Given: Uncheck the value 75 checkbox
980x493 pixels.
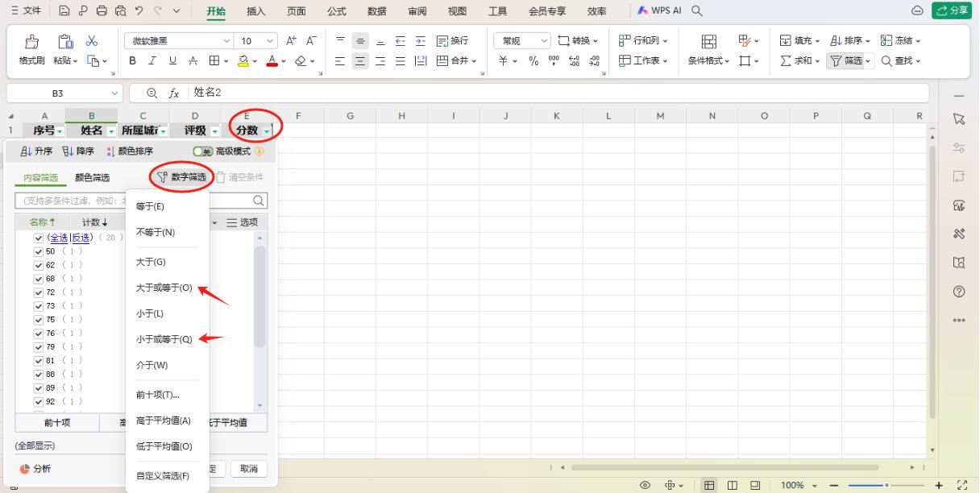Looking at the screenshot, I should coord(38,320).
